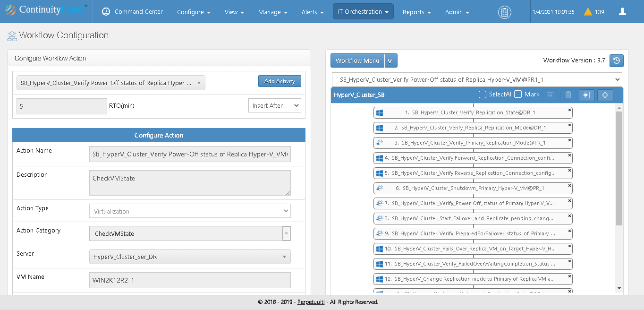Open the Reports menu
The image size is (644, 310).
[x=416, y=12]
